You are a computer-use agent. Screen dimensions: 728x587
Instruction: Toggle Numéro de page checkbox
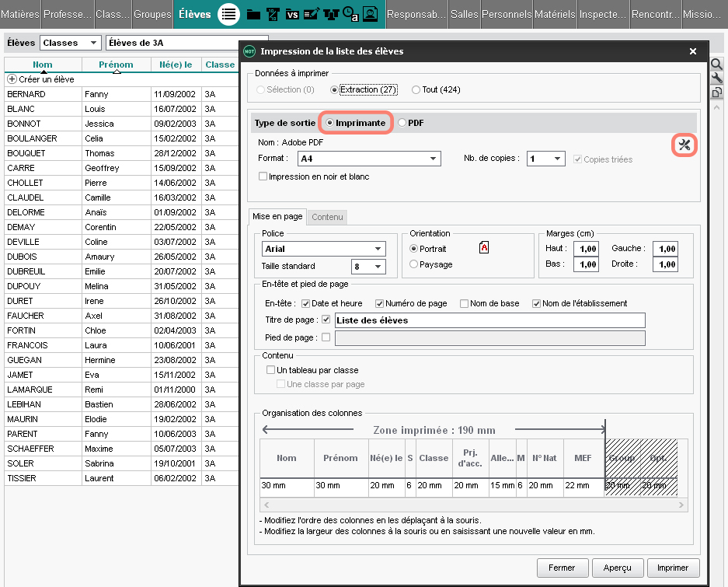(x=379, y=303)
